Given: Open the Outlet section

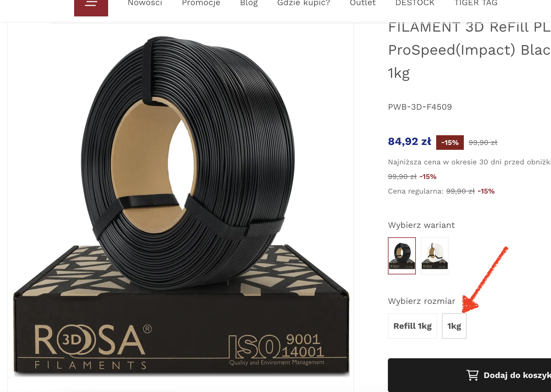Looking at the screenshot, I should (363, 3).
